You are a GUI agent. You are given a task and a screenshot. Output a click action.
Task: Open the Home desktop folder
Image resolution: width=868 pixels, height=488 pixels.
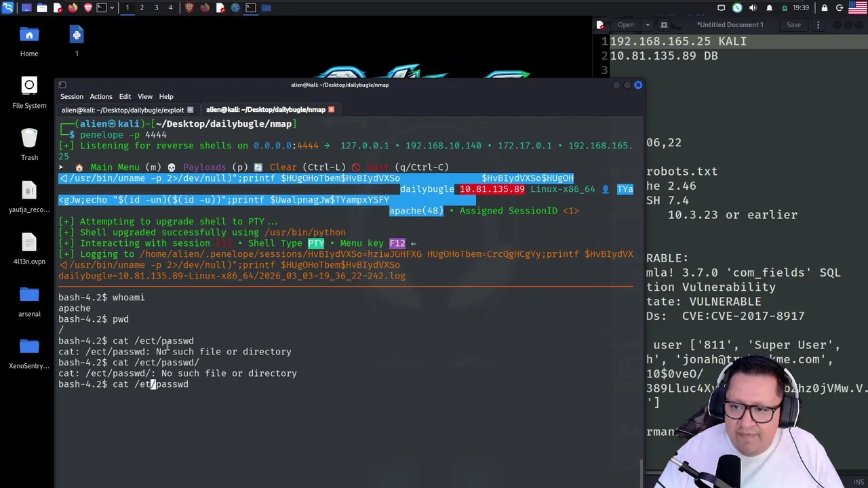tap(29, 39)
